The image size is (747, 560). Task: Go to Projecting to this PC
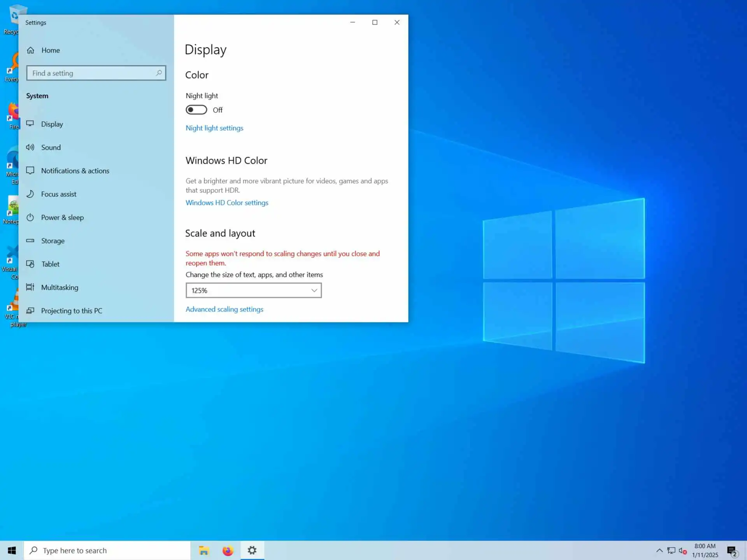pos(72,311)
